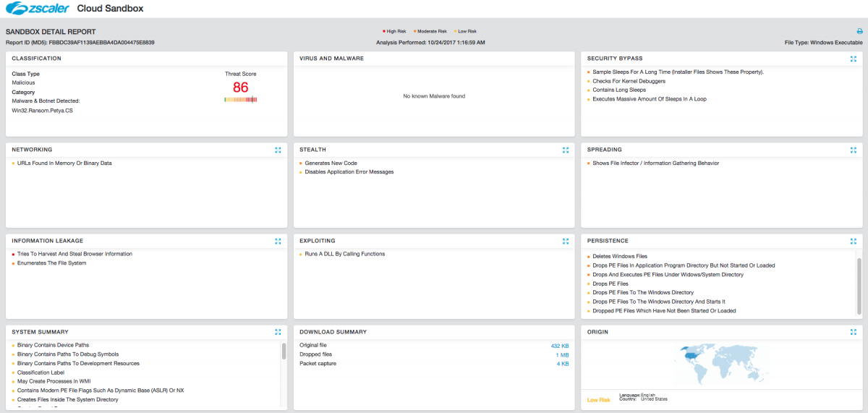
Task: Expand the Origin map panel
Action: pyautogui.click(x=854, y=332)
